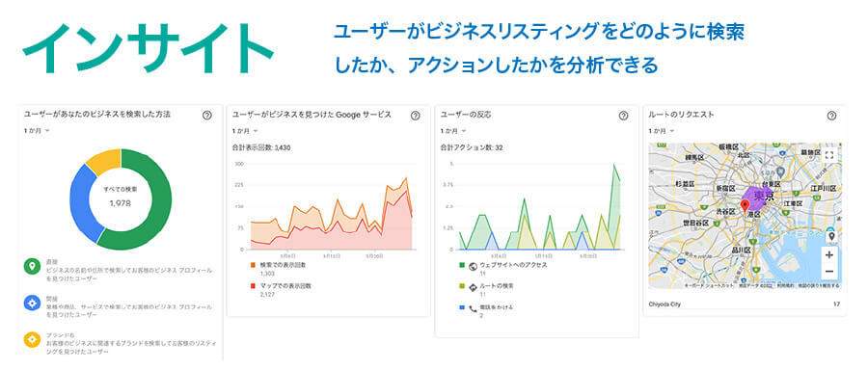Image resolution: width=868 pixels, height=370 pixels.
Task: Click blue 間接 search icon in legend
Action: (x=32, y=304)
